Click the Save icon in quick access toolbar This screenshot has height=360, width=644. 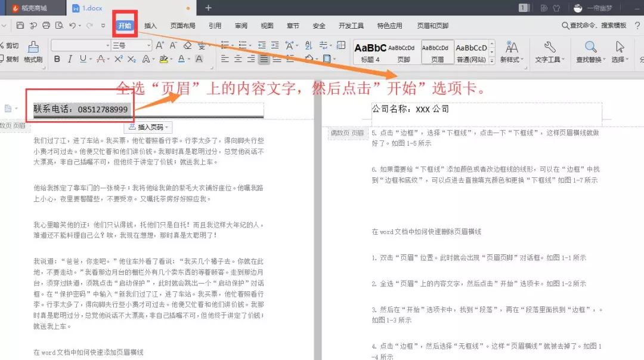pyautogui.click(x=20, y=26)
